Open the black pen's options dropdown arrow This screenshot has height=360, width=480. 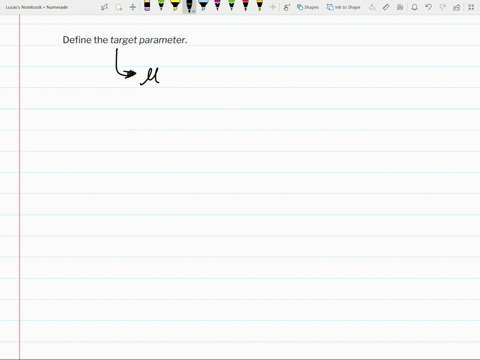coord(194,11)
